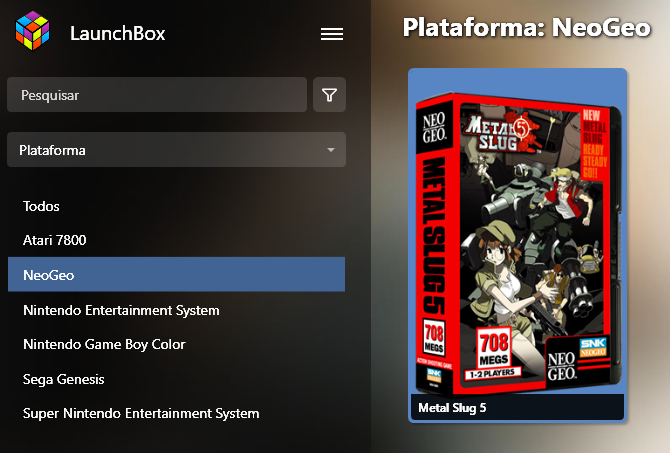Viewport: 670px width, 453px height.
Task: Click the Metal Slug 5 box art
Action: (518, 243)
